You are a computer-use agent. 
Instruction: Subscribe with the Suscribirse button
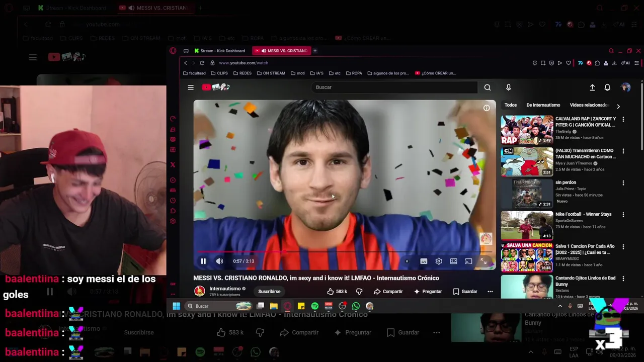click(x=269, y=291)
